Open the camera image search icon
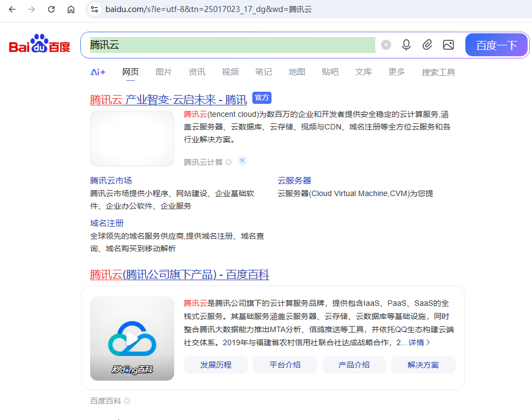The image size is (532, 420). point(448,45)
